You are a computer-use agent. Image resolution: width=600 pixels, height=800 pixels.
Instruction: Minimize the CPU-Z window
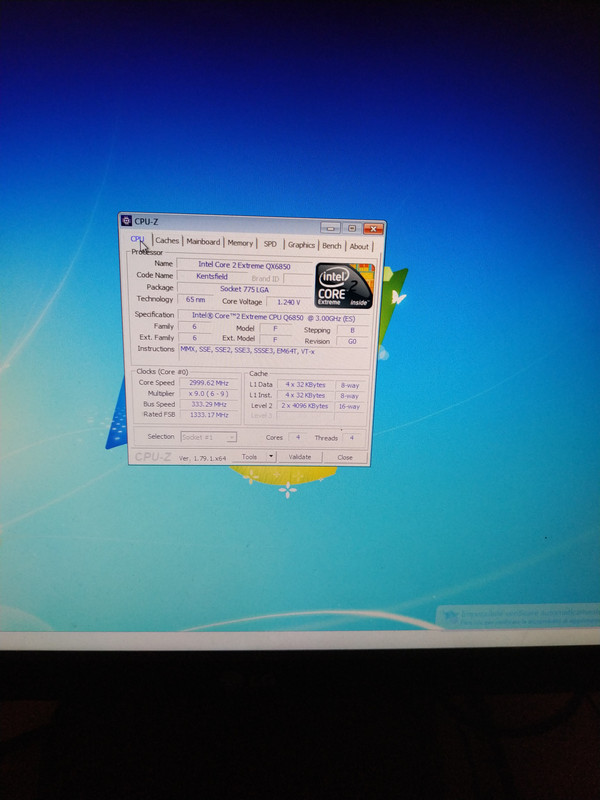(330, 228)
